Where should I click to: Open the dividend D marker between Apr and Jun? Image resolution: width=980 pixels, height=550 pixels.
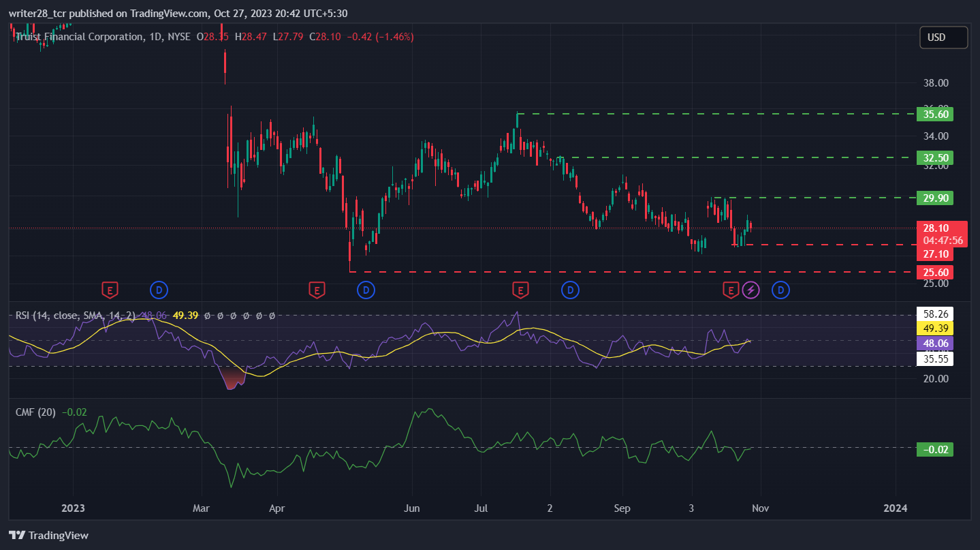(366, 290)
